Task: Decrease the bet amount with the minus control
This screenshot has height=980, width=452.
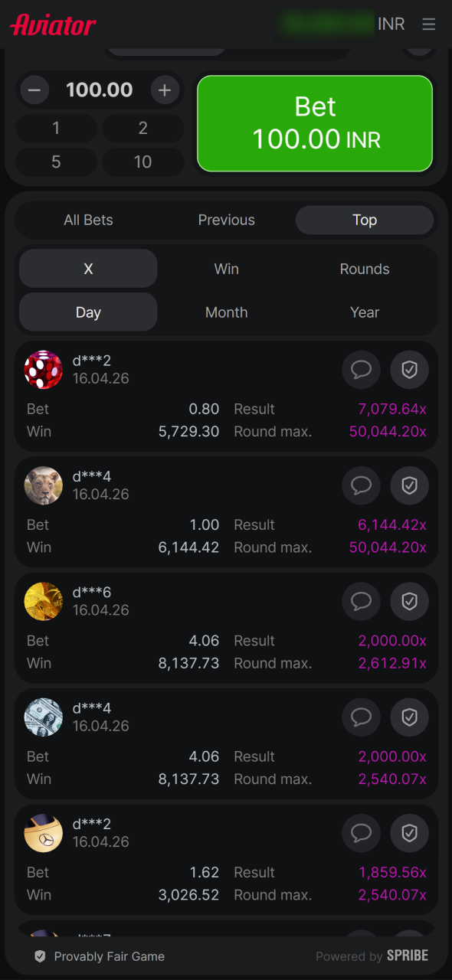Action: 34,90
